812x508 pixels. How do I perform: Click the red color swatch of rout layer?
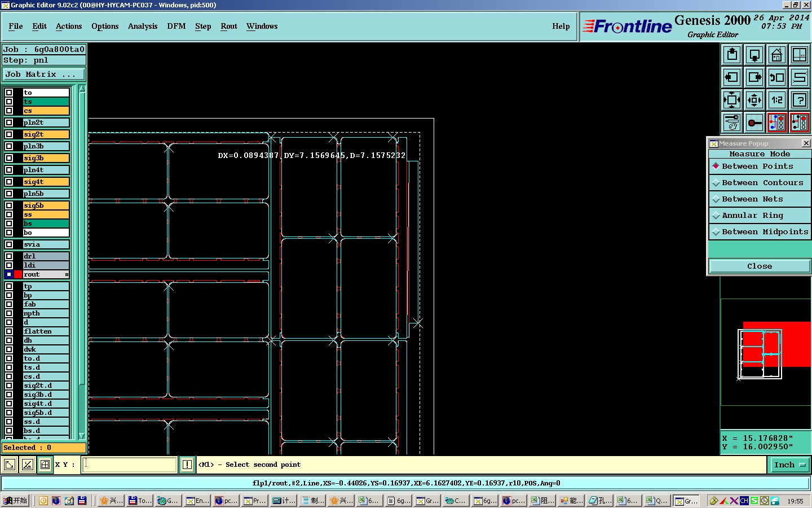pos(18,274)
